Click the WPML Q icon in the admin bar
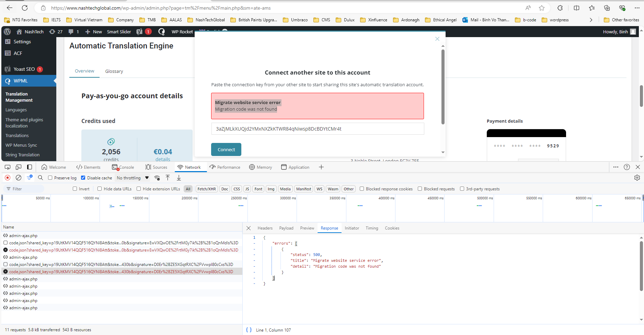 pos(161,32)
